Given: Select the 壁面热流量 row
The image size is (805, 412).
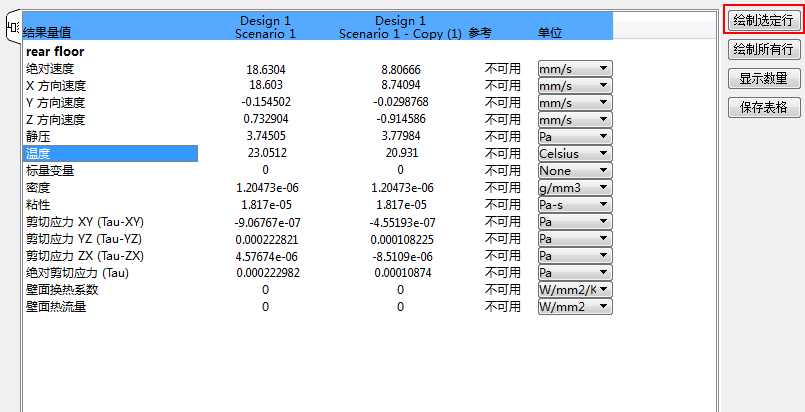Looking at the screenshot, I should pyautogui.click(x=56, y=307).
